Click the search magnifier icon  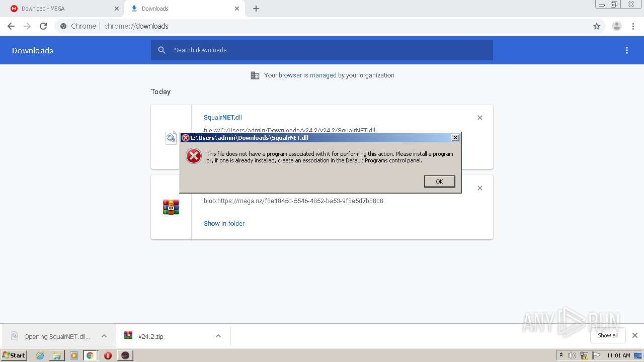[162, 50]
